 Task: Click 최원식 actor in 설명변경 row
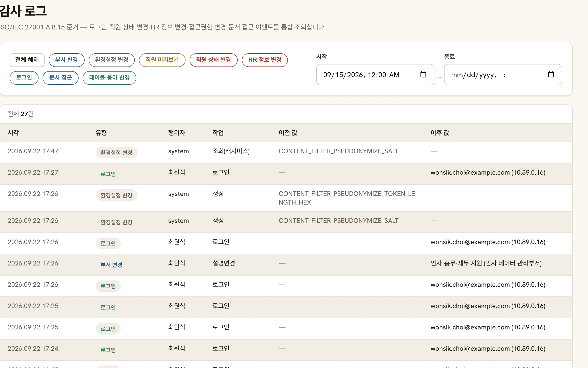click(176, 263)
